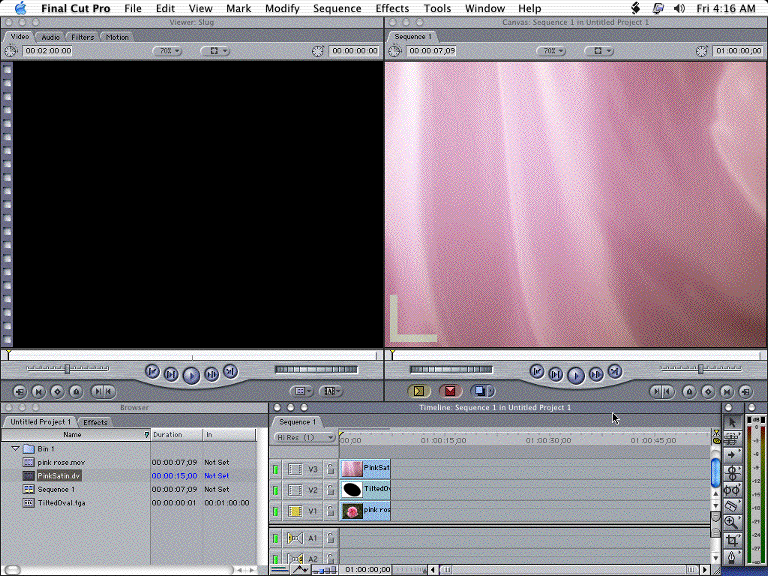Click Add Marker button in Viewer
This screenshot has width=768, height=576.
[76, 391]
